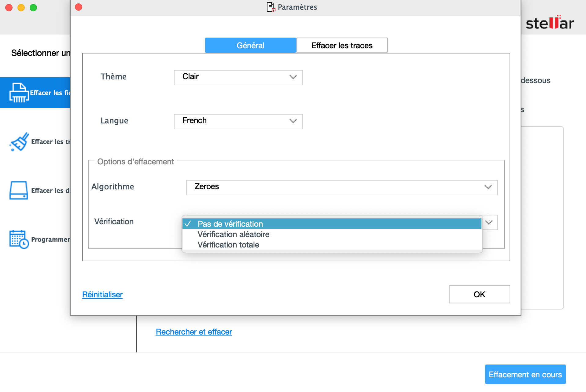The image size is (586, 392).
Task: Select Pas de vérification option
Action: tap(332, 224)
